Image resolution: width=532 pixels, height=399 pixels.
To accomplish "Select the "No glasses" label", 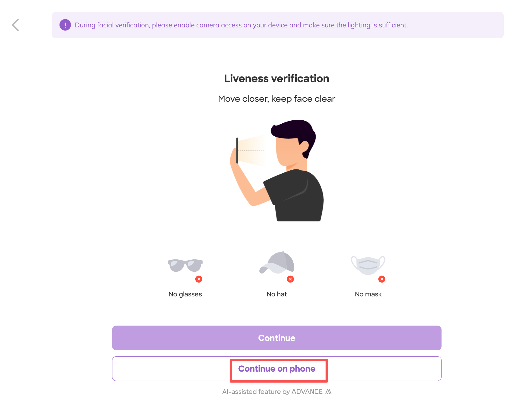I will pos(185,294).
